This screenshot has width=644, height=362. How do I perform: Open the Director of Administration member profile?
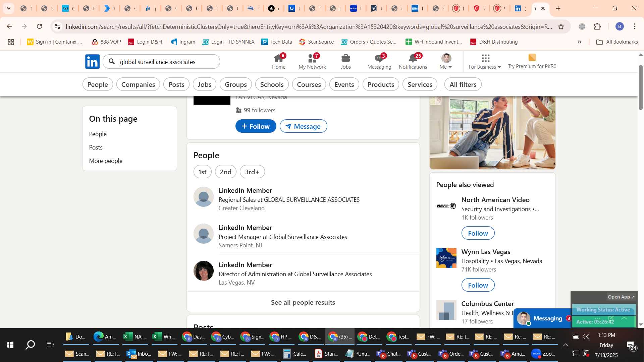[x=245, y=265]
